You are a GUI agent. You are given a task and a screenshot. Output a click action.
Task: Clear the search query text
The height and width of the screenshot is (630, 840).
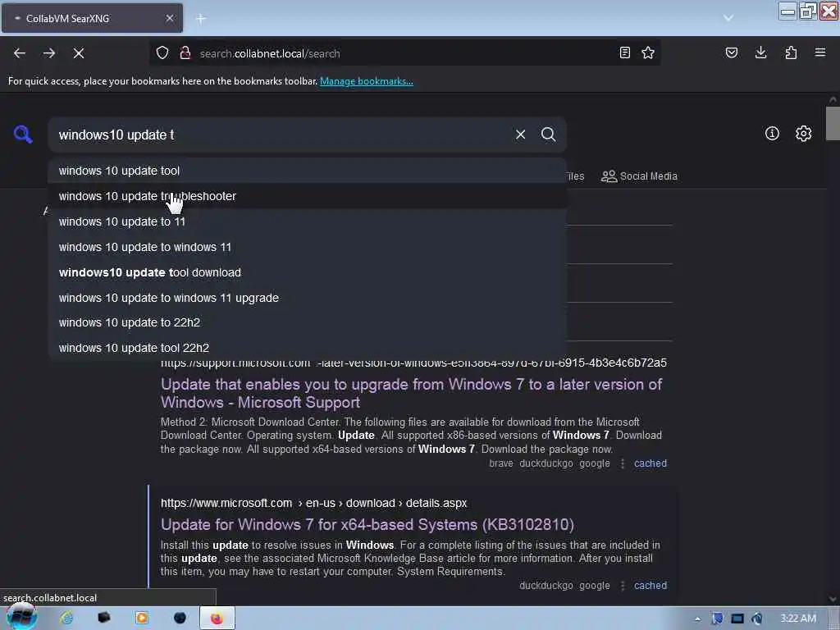tap(520, 135)
